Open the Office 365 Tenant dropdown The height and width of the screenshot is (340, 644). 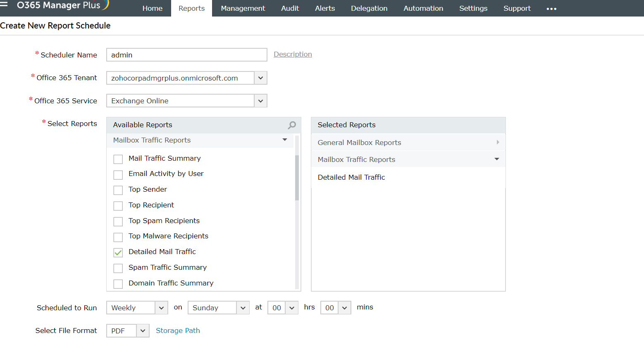click(x=260, y=78)
